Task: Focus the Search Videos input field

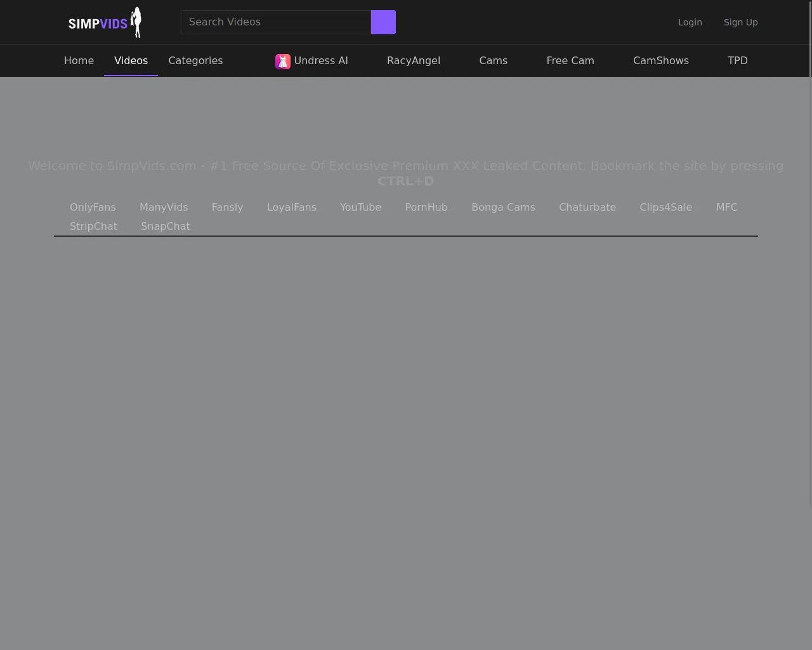Action: coord(275,22)
